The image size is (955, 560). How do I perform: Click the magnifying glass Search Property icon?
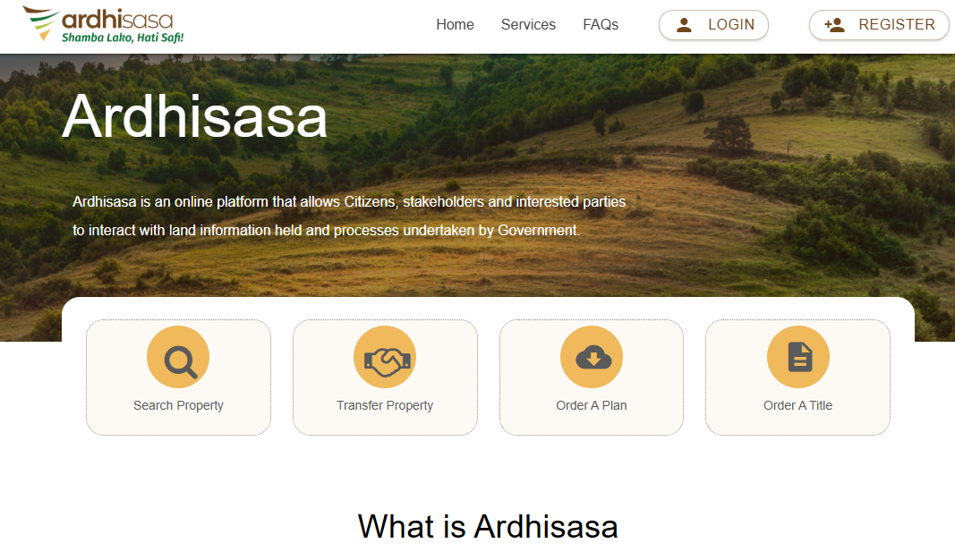178,357
